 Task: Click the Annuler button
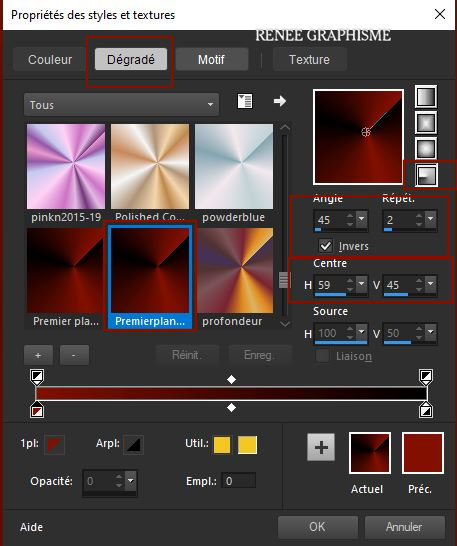click(x=404, y=527)
